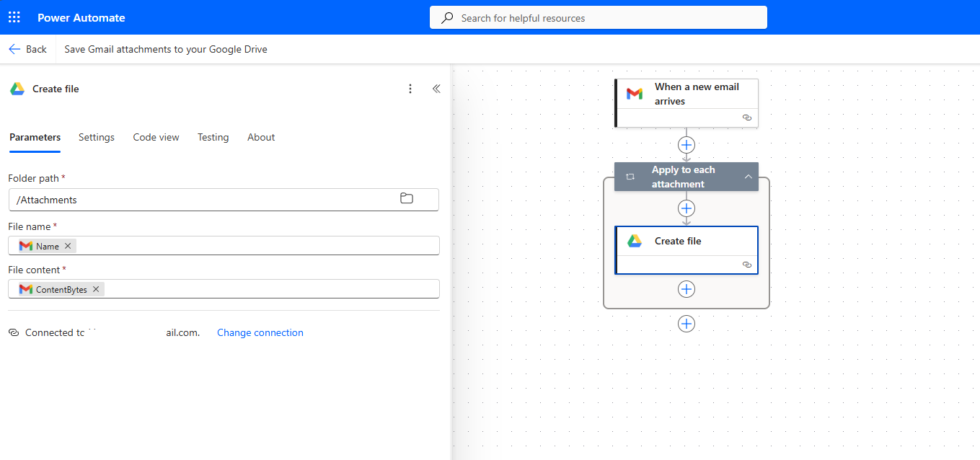Click the folder picker icon in Folder path
This screenshot has height=460, width=980.
pos(407,198)
